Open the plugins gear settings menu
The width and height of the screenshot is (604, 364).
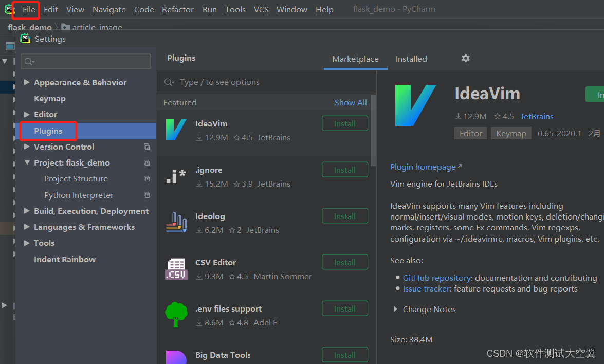pyautogui.click(x=465, y=58)
